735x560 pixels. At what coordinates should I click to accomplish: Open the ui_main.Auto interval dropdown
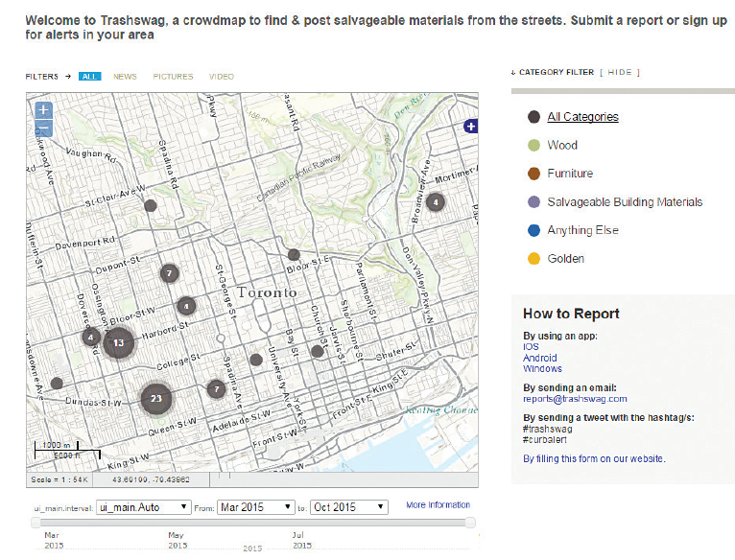tap(141, 507)
